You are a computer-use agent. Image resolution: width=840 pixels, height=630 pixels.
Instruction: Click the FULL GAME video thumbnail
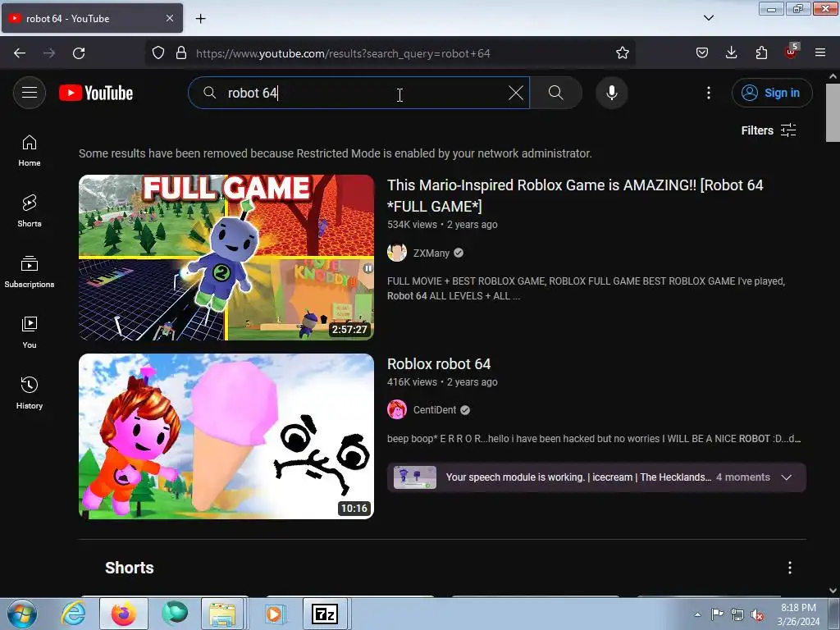[226, 257]
